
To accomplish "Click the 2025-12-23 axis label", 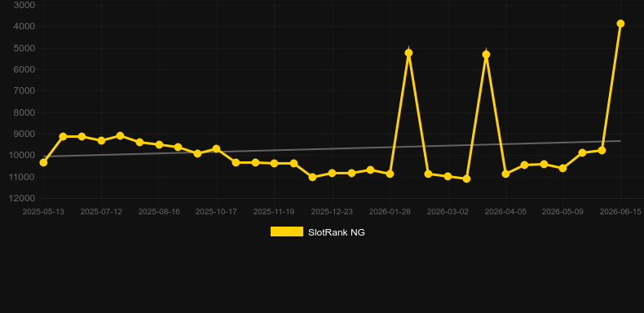I will click(332, 212).
